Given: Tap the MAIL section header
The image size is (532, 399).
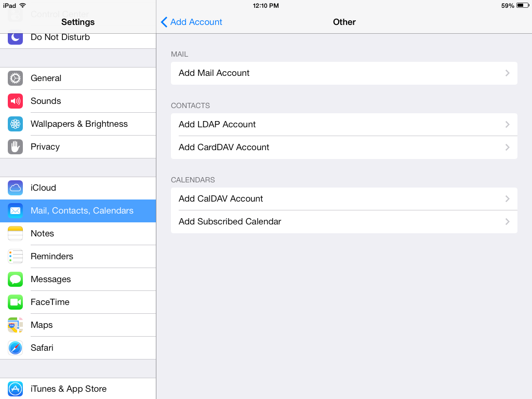Looking at the screenshot, I should click(x=179, y=54).
